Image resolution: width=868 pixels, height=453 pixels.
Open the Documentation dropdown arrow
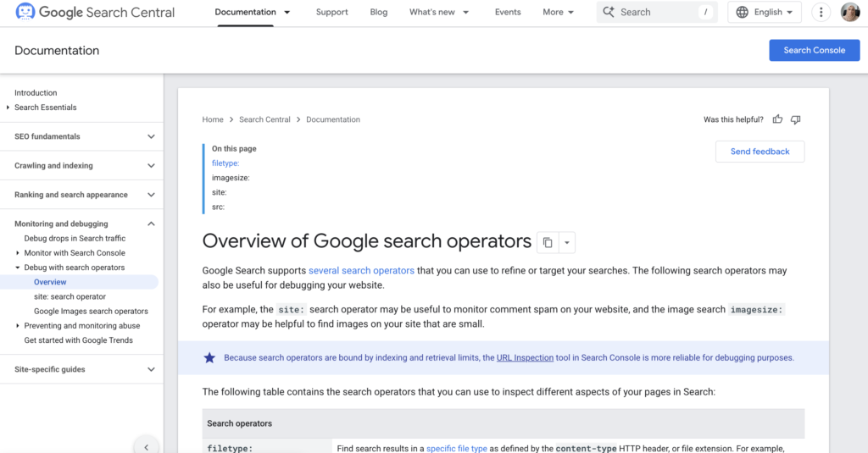tap(287, 12)
